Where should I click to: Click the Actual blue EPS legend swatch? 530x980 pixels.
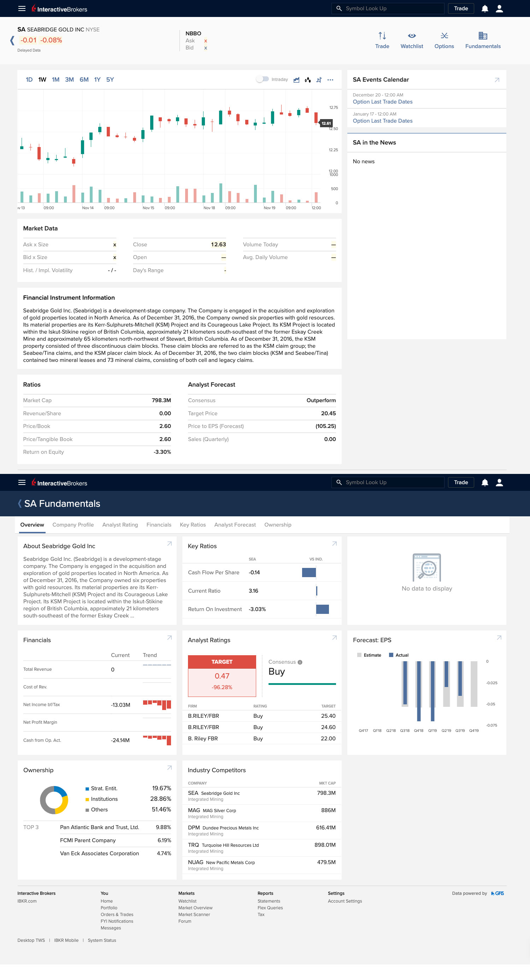pyautogui.click(x=391, y=655)
